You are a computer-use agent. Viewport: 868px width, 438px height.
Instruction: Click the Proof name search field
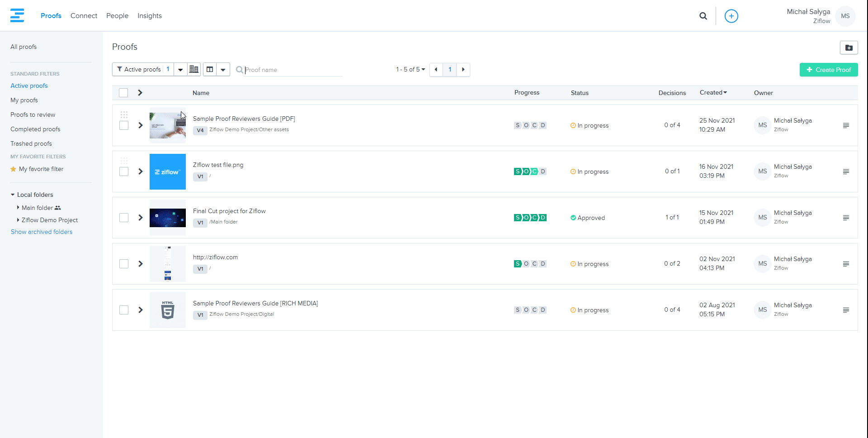pyautogui.click(x=293, y=70)
